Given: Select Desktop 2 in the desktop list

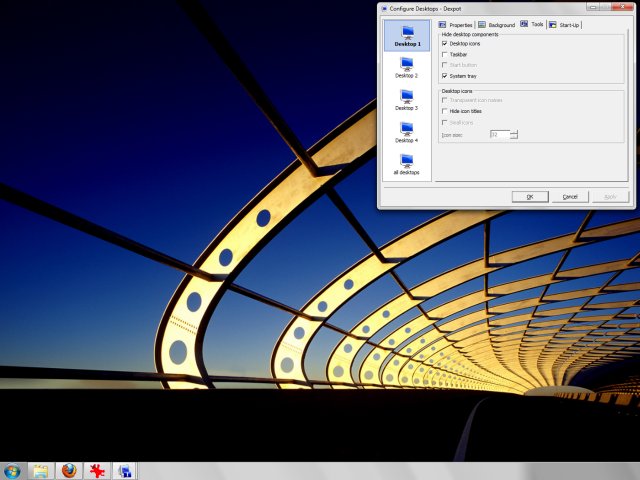Looking at the screenshot, I should (407, 68).
